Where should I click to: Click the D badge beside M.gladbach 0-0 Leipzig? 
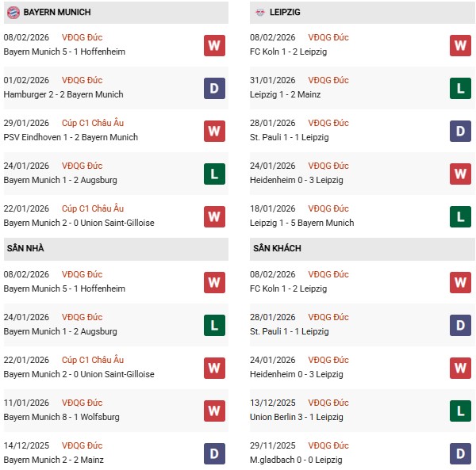[461, 453]
